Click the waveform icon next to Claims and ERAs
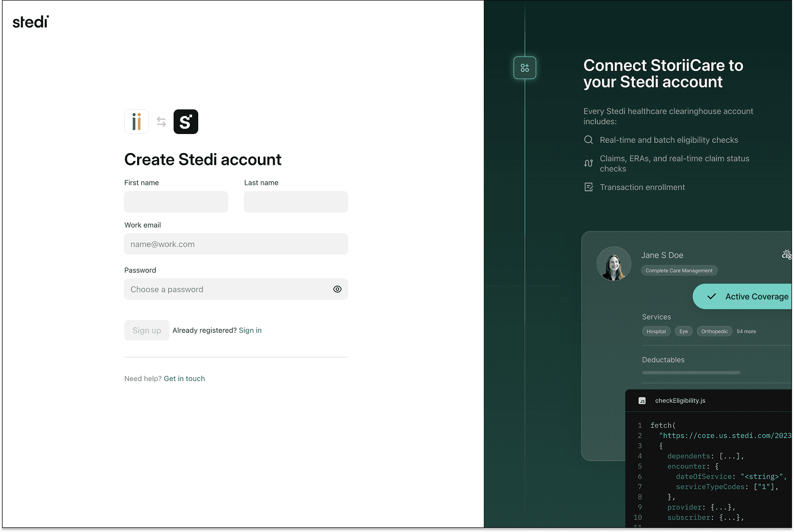Viewport: 794px width, 532px height. point(588,163)
